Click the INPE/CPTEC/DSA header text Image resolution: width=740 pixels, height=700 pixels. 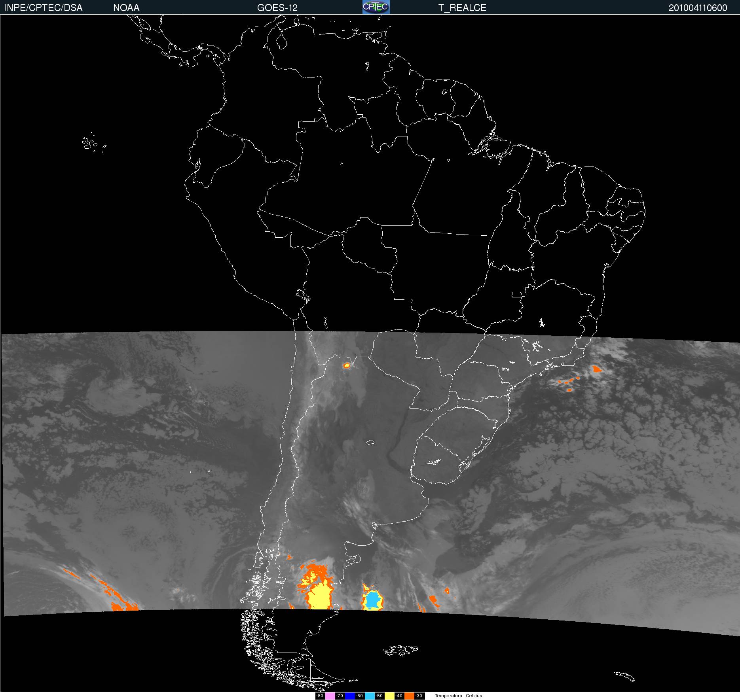(x=43, y=8)
